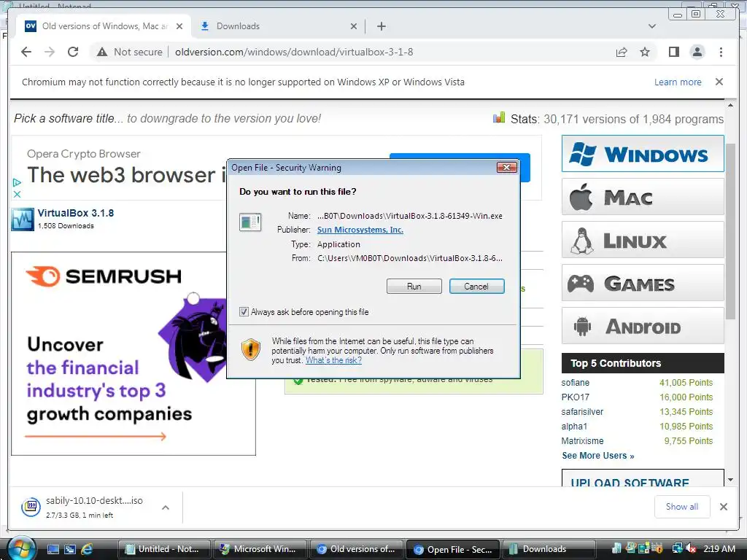The image size is (747, 560).
Task: Uncheck Always ask before opening this file
Action: pos(244,312)
